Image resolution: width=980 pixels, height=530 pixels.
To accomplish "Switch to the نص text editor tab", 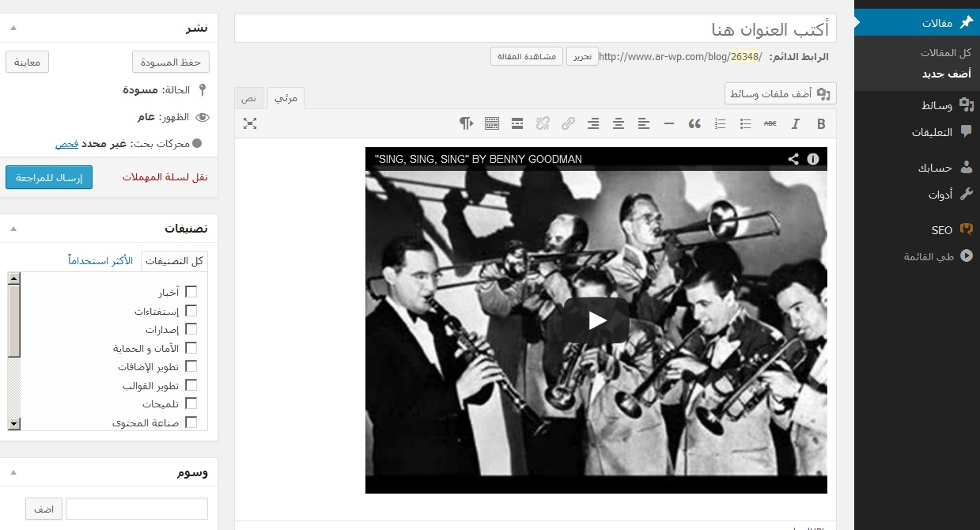I will [x=249, y=99].
